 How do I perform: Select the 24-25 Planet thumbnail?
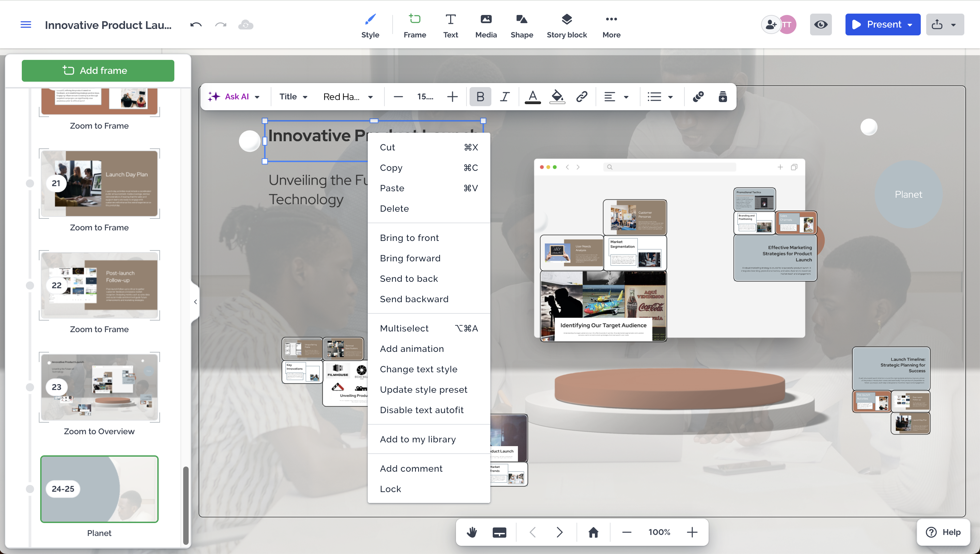(99, 489)
